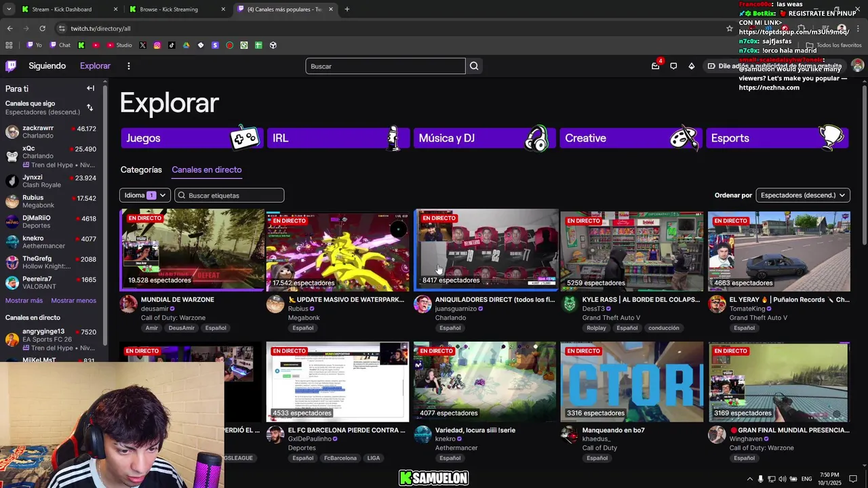Open the Creative category banner
The height and width of the screenshot is (488, 868).
coord(631,138)
